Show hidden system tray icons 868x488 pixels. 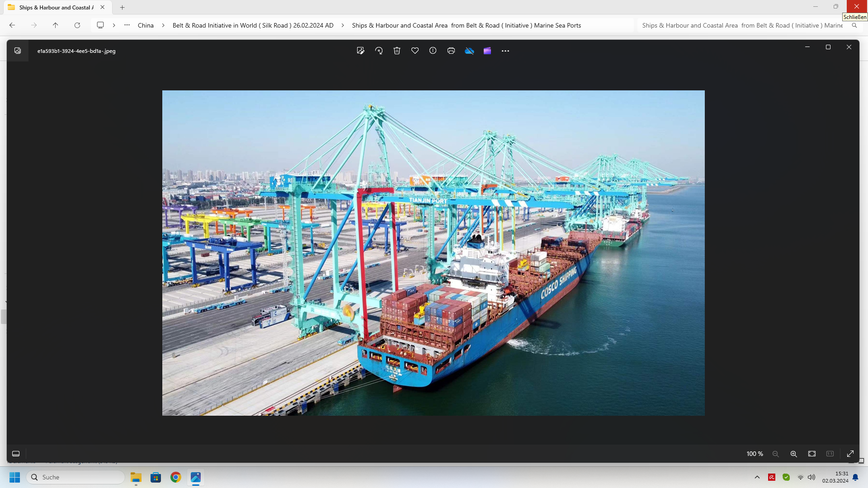point(757,477)
